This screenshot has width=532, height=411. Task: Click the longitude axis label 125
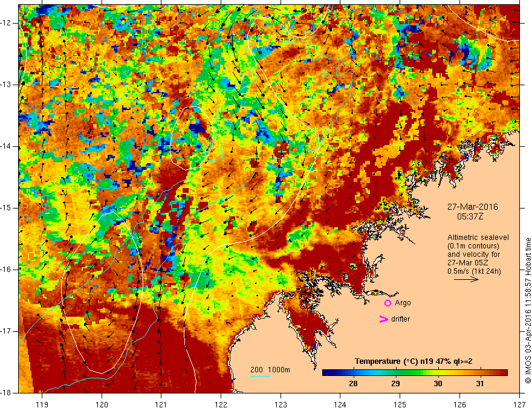[x=400, y=404]
